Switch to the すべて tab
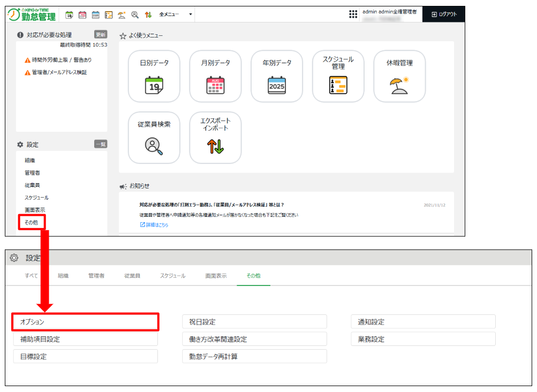The width and height of the screenshot is (537, 392). pyautogui.click(x=31, y=275)
